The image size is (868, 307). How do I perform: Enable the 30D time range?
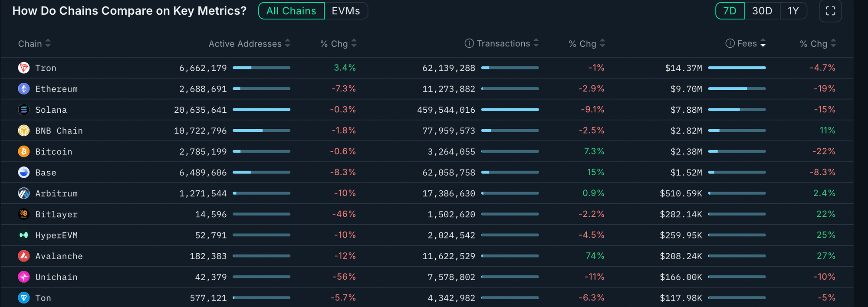click(x=762, y=11)
